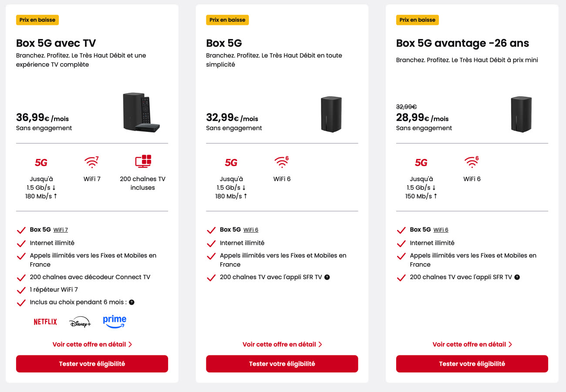Image resolution: width=566 pixels, height=392 pixels.
Task: Follow the underlined WiFi 6 link in Box 5G card
Action: 251,230
